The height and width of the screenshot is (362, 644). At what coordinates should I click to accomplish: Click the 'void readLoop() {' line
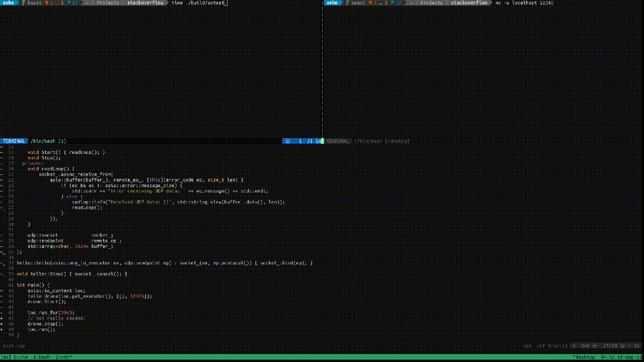[x=52, y=169]
